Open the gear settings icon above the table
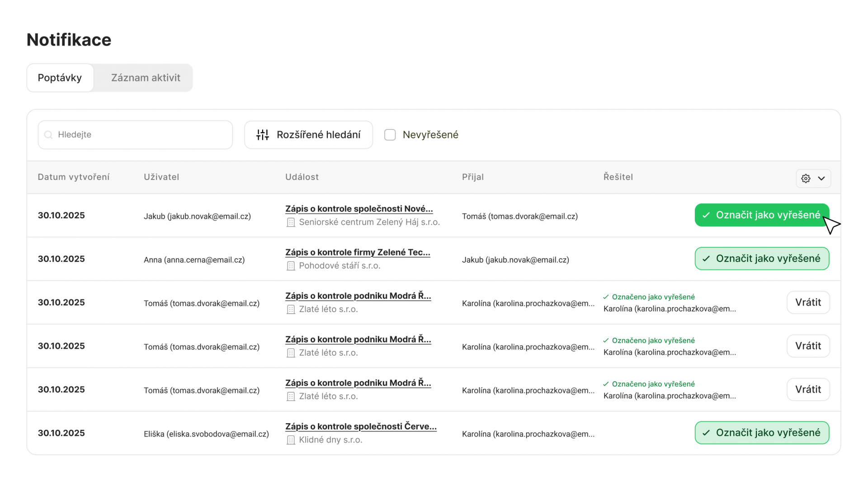 (806, 178)
